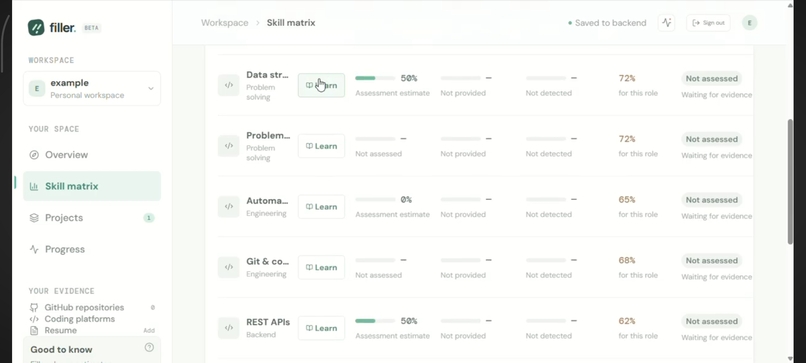This screenshot has height=363, width=806.
Task: Click the Automa... skill name
Action: (x=267, y=201)
